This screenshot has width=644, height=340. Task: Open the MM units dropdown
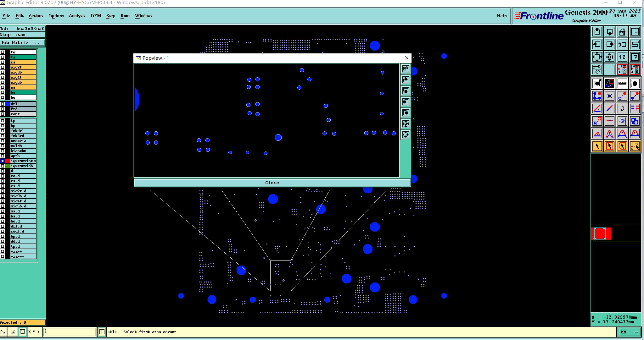click(x=630, y=332)
